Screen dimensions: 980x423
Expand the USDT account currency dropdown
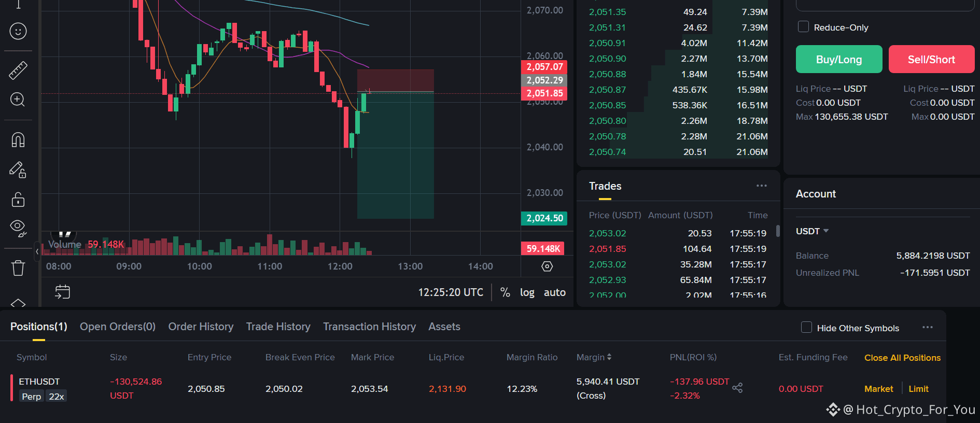[813, 231]
